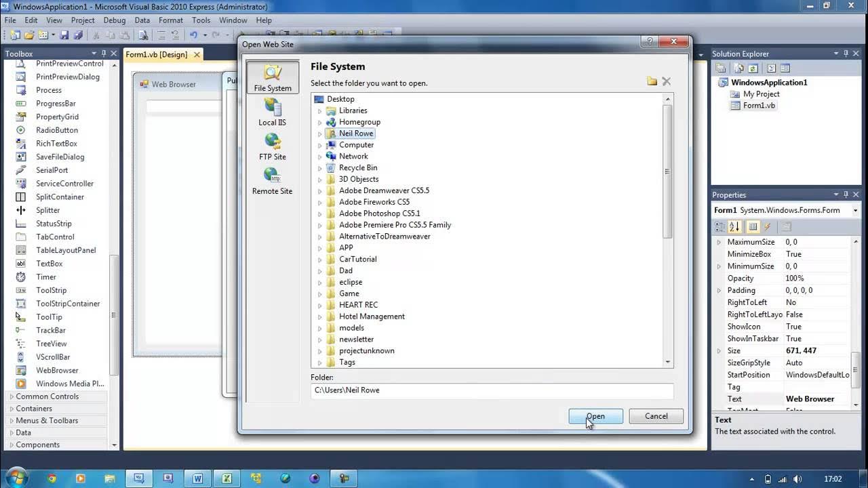Click the Cancel button in dialog
Screen dimensions: 868x488
(656, 416)
